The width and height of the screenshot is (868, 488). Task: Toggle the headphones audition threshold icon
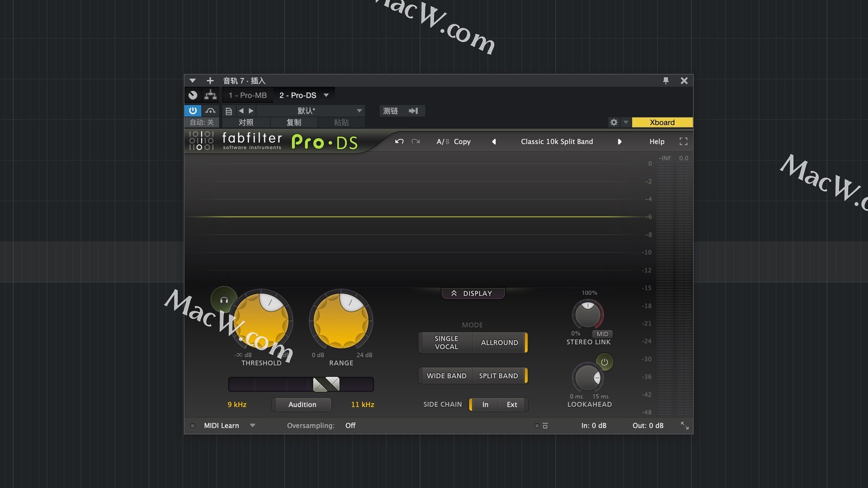coord(224,300)
